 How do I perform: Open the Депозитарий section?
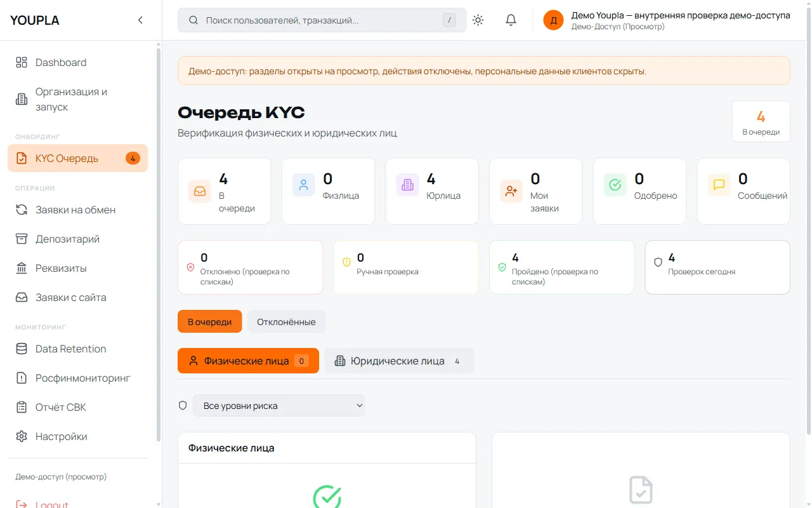click(77, 239)
